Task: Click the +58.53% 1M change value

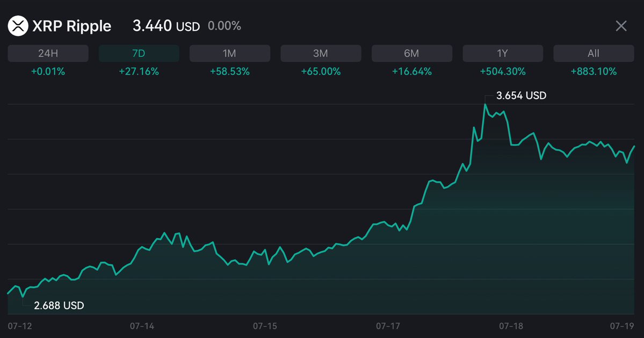Action: (229, 71)
